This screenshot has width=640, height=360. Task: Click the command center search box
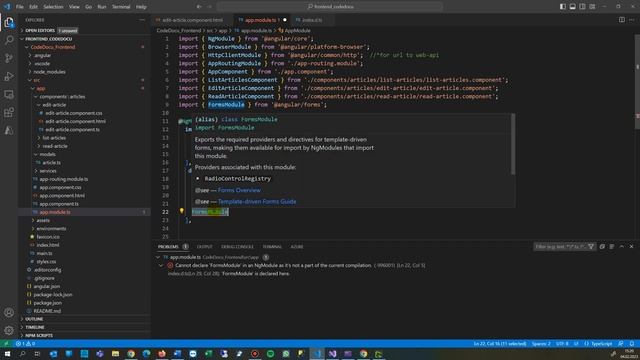point(330,7)
